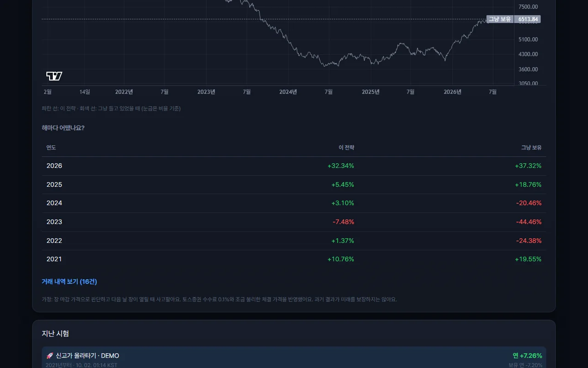
Task: Click the 7500.00 price axis label
Action: click(528, 7)
